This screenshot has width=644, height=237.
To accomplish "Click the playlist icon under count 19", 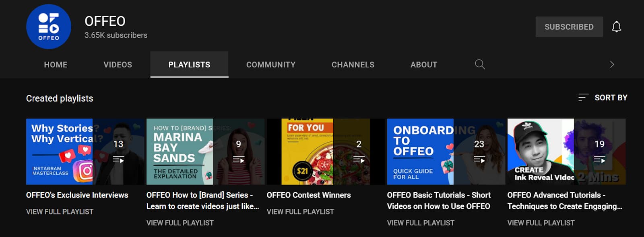I will [599, 160].
